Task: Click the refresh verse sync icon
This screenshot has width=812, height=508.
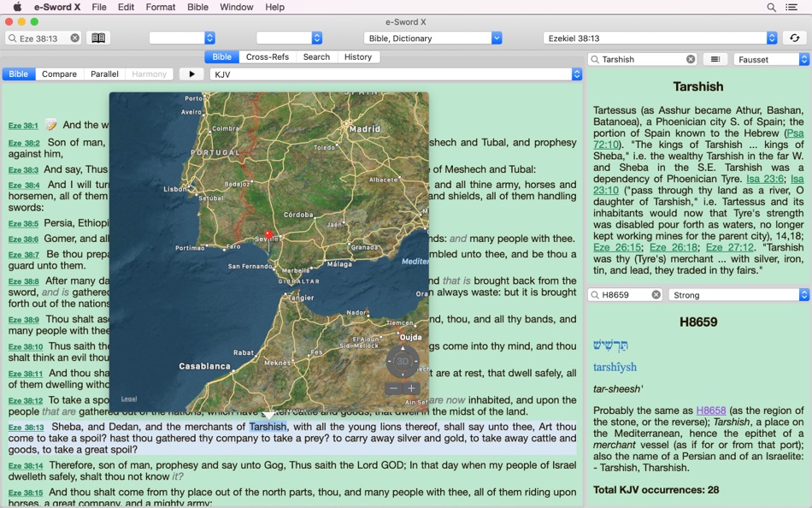Action: 795,38
